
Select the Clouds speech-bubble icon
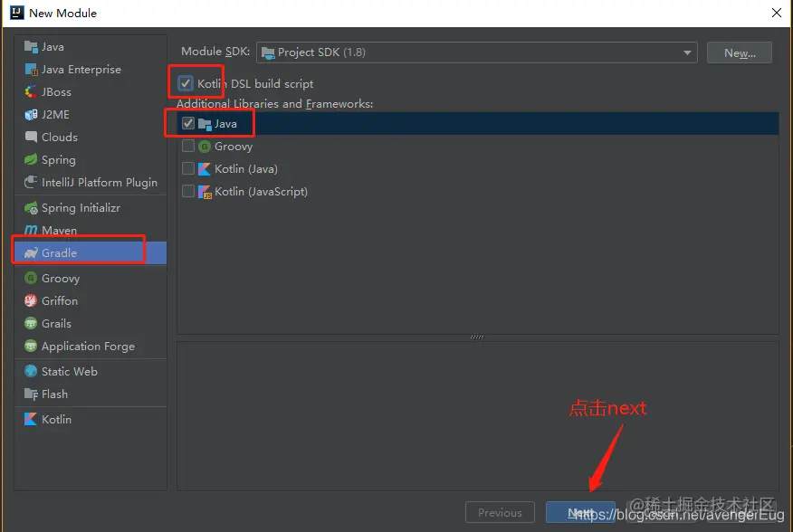click(x=31, y=137)
